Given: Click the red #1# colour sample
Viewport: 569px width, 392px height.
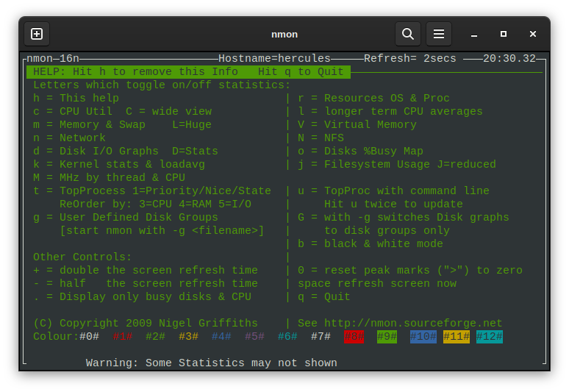Looking at the screenshot, I should click(122, 336).
